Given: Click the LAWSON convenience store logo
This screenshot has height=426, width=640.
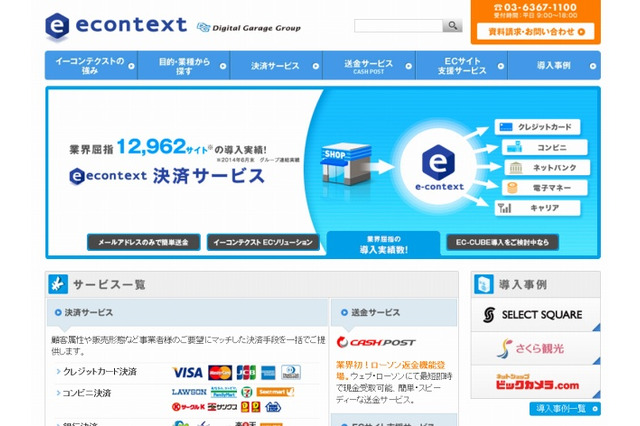Looking at the screenshot, I should pos(189,392).
